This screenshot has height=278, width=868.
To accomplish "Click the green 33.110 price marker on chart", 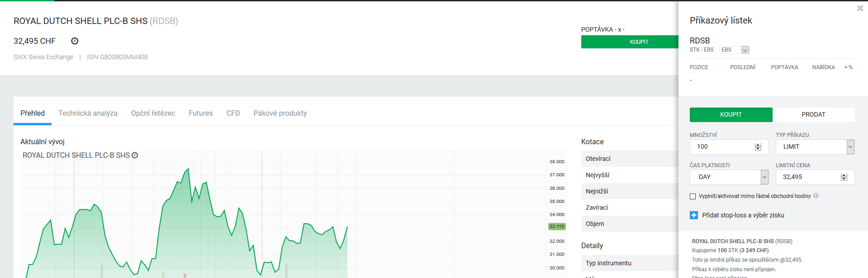I will [557, 226].
